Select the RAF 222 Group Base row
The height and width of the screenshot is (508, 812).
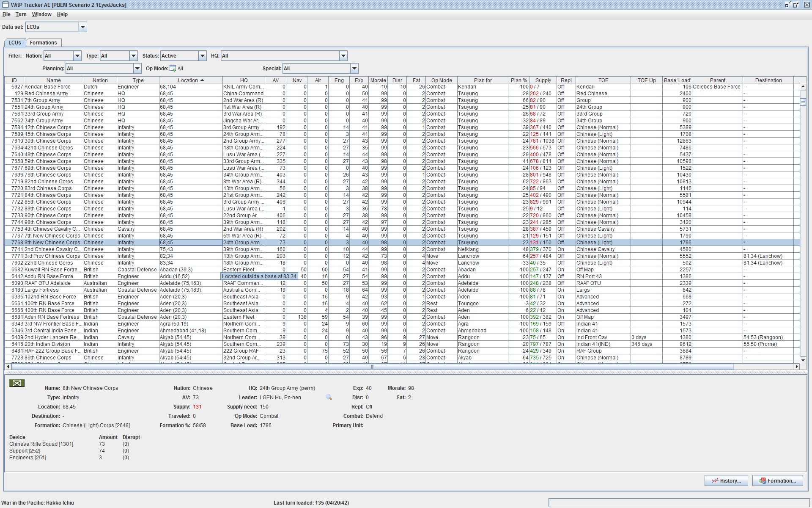coord(402,351)
